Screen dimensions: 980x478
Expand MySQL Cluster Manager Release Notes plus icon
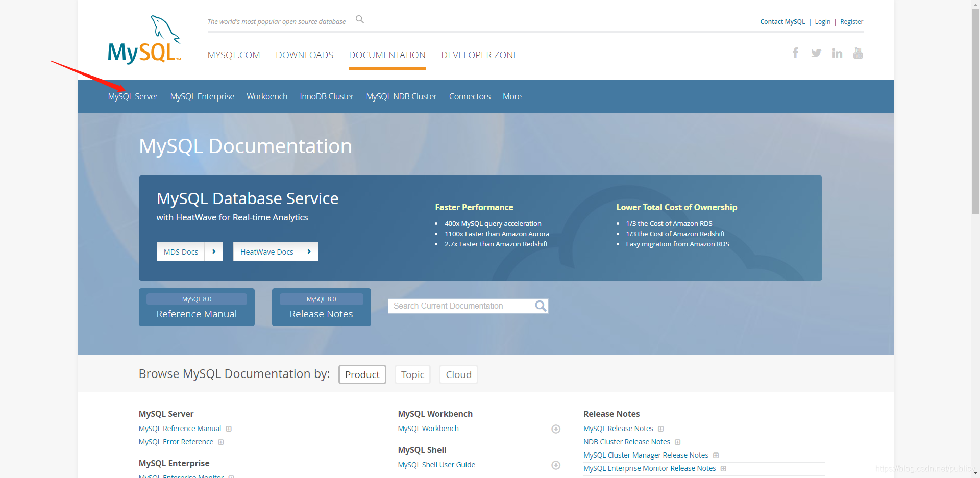(716, 456)
